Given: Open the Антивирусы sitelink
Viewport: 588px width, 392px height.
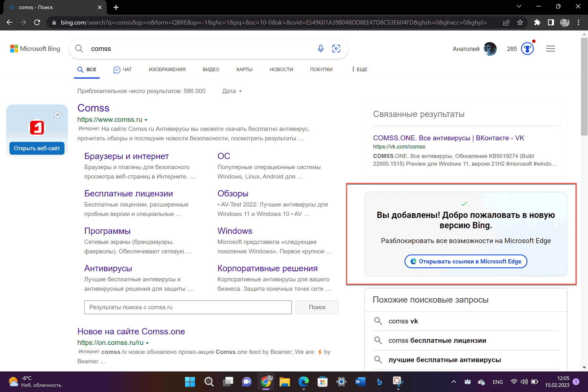Looking at the screenshot, I should point(108,269).
